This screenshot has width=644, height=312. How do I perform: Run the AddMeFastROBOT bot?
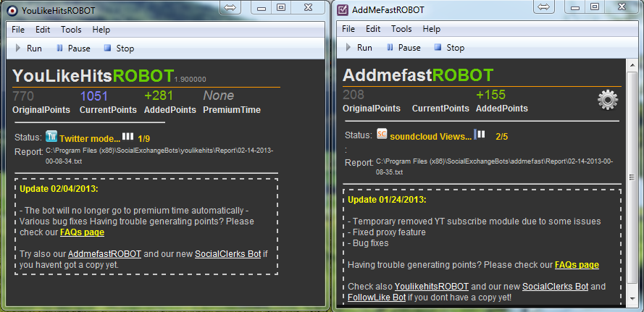359,48
